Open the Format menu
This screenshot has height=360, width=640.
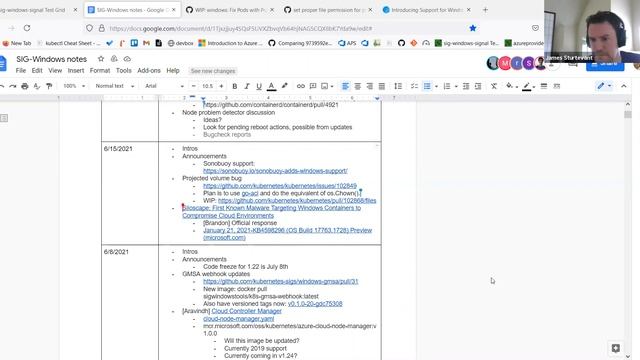point(100,71)
